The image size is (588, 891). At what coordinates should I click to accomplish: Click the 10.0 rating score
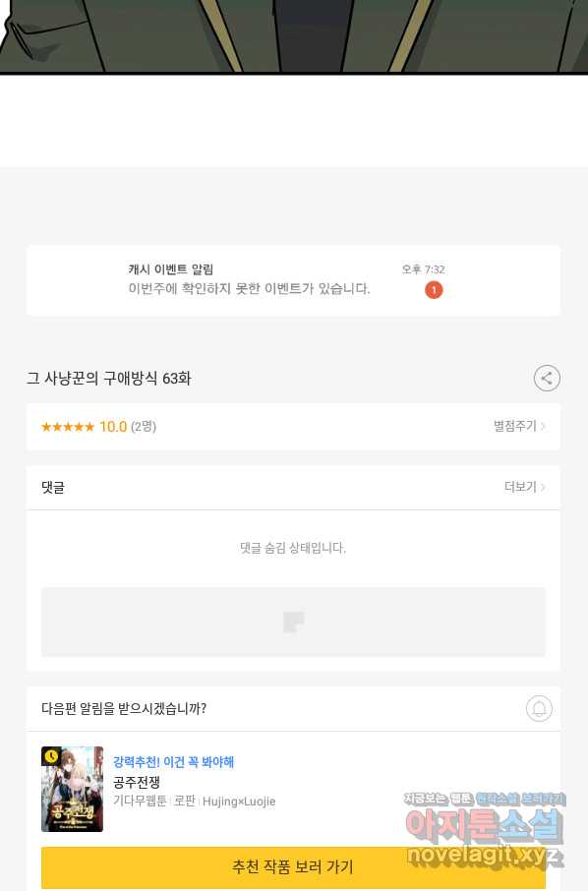click(x=113, y=427)
